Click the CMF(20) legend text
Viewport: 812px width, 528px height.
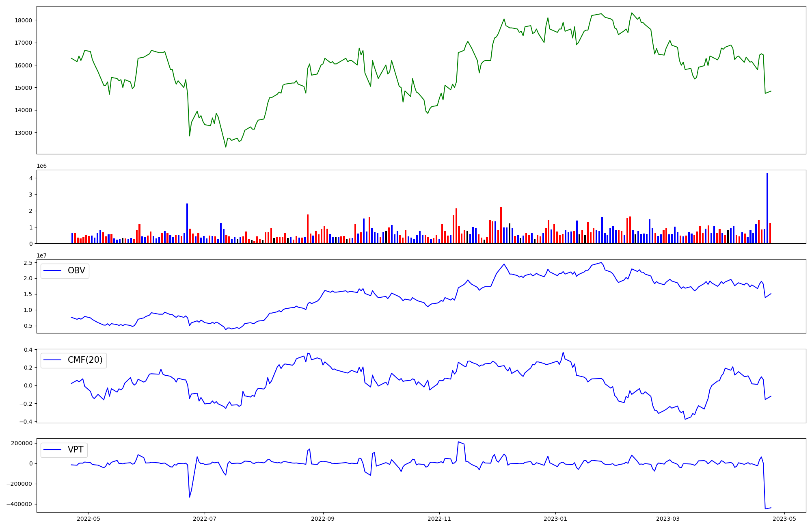click(x=85, y=360)
